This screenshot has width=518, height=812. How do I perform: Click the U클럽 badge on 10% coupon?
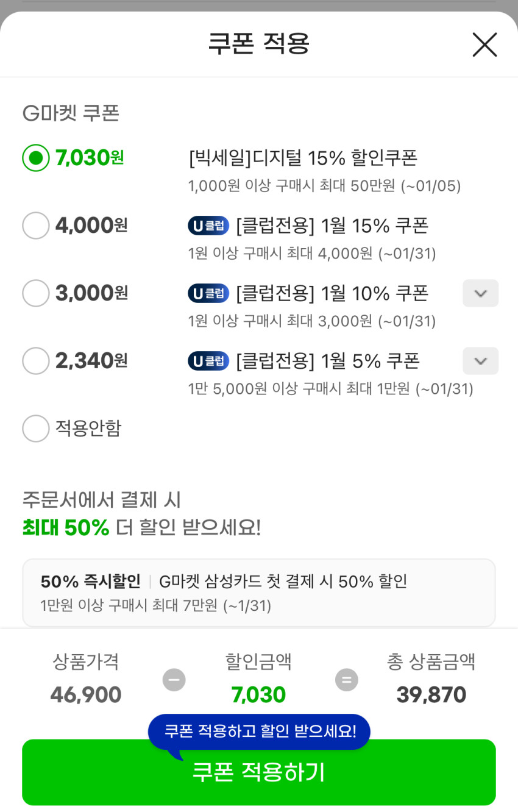[208, 294]
